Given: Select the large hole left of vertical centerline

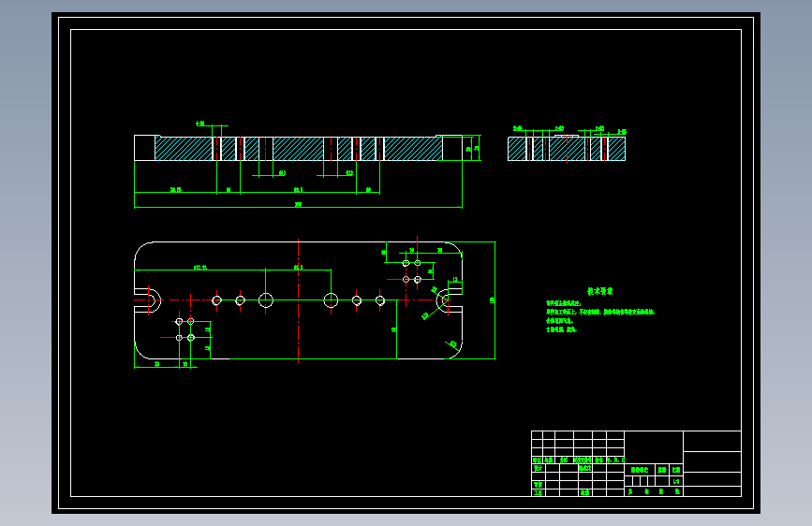Looking at the screenshot, I should (266, 300).
